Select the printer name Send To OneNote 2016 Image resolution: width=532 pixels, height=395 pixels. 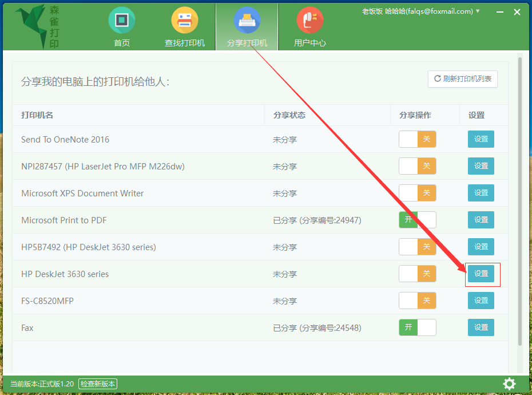click(x=65, y=140)
